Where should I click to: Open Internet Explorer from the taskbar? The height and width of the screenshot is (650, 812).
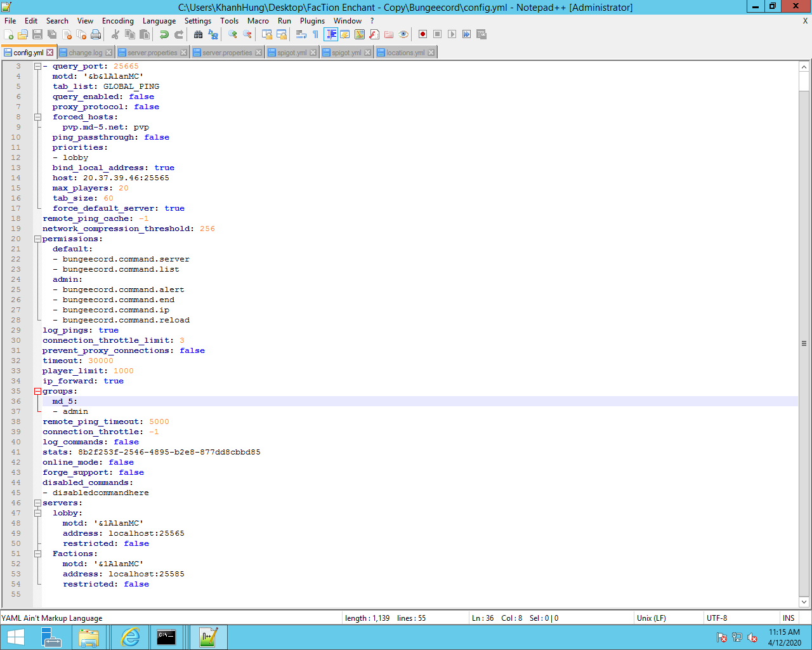130,637
